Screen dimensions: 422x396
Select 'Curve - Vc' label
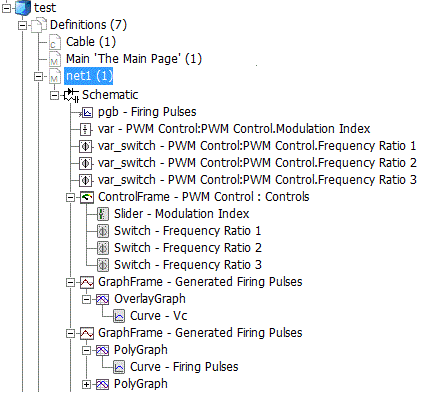point(159,316)
